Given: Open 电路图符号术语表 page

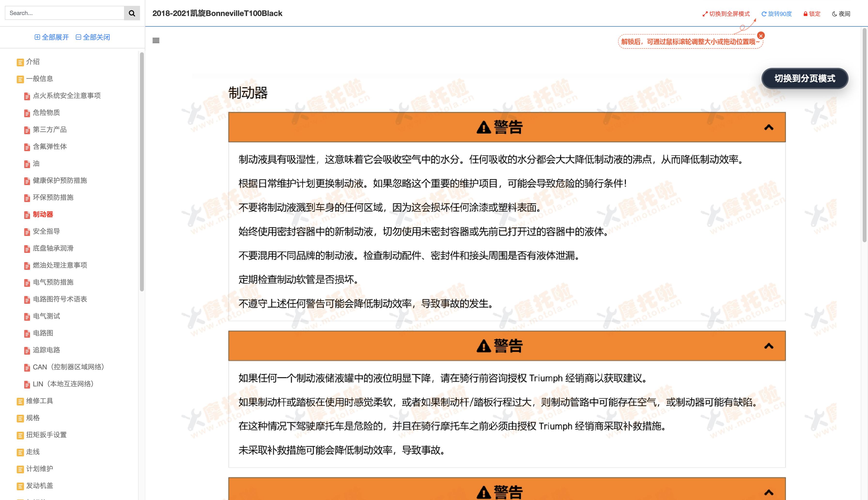Looking at the screenshot, I should pyautogui.click(x=60, y=299).
